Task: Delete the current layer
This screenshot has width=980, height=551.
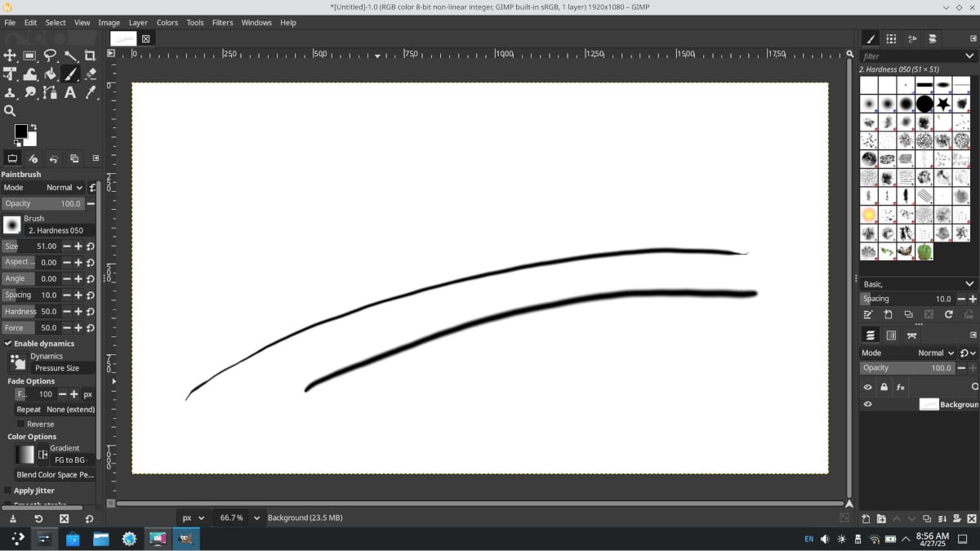Action: (x=971, y=519)
